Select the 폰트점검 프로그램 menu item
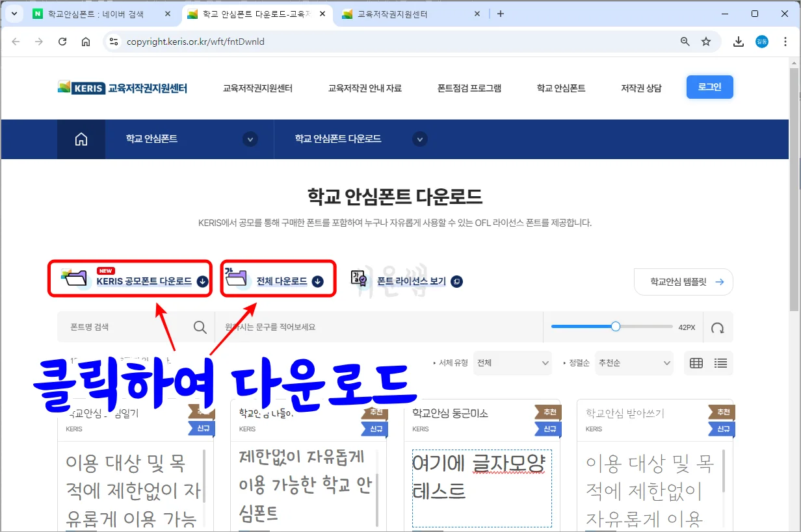 point(470,88)
